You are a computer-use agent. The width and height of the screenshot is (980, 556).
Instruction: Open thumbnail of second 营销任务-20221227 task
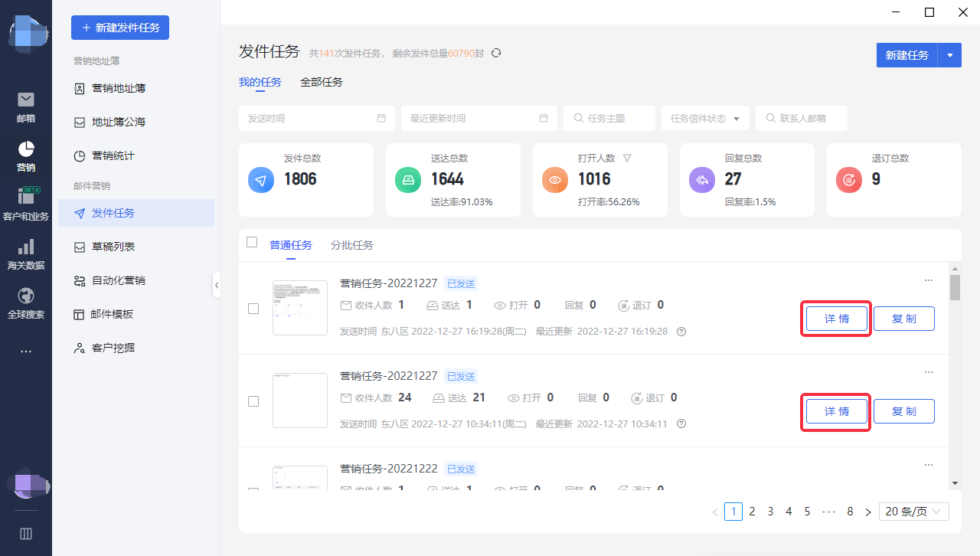(300, 400)
